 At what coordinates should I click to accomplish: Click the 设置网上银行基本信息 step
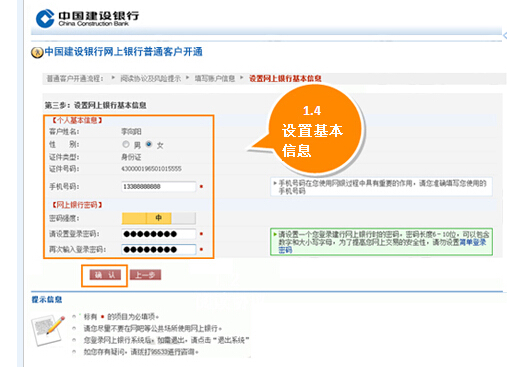[285, 79]
